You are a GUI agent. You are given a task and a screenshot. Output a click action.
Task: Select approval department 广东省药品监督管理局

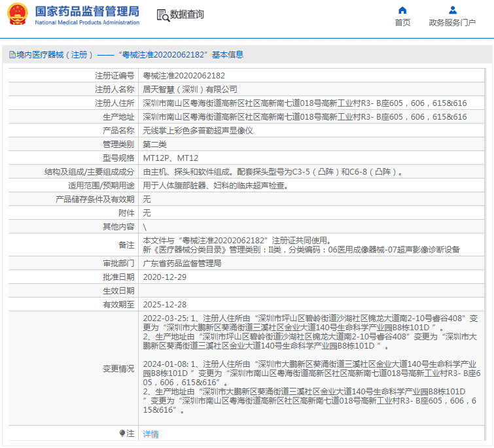click(182, 263)
